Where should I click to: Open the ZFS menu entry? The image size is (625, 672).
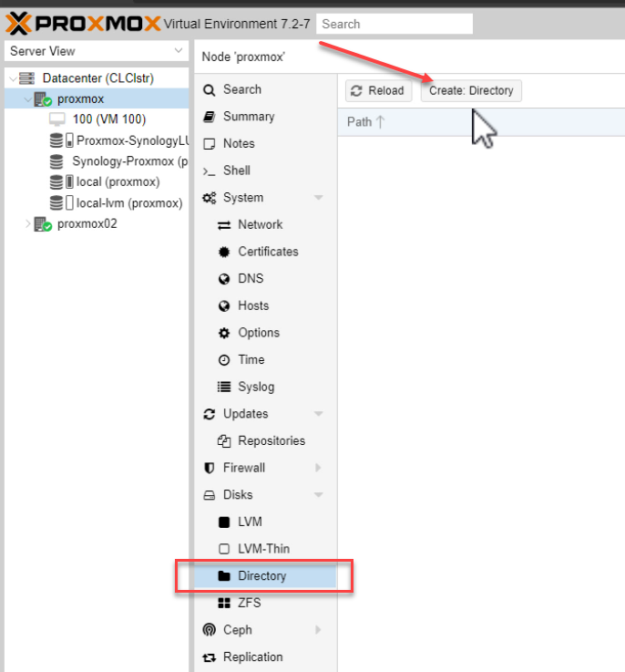[266, 603]
